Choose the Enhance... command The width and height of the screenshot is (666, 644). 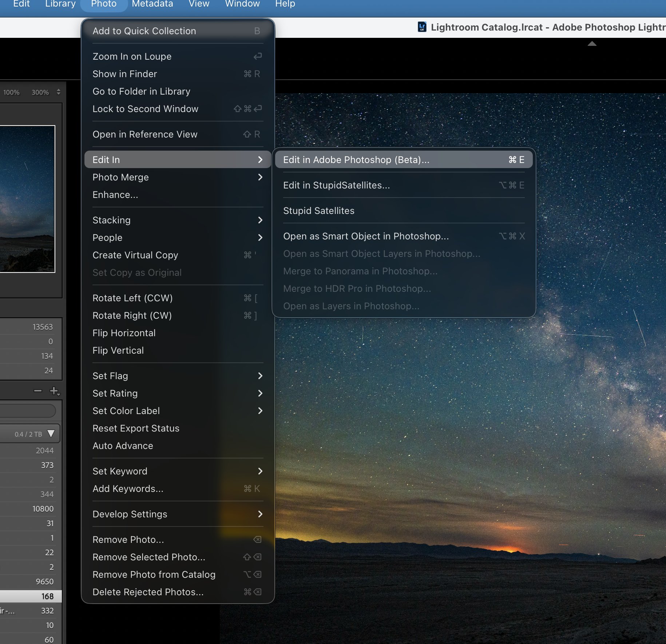[x=178, y=195]
